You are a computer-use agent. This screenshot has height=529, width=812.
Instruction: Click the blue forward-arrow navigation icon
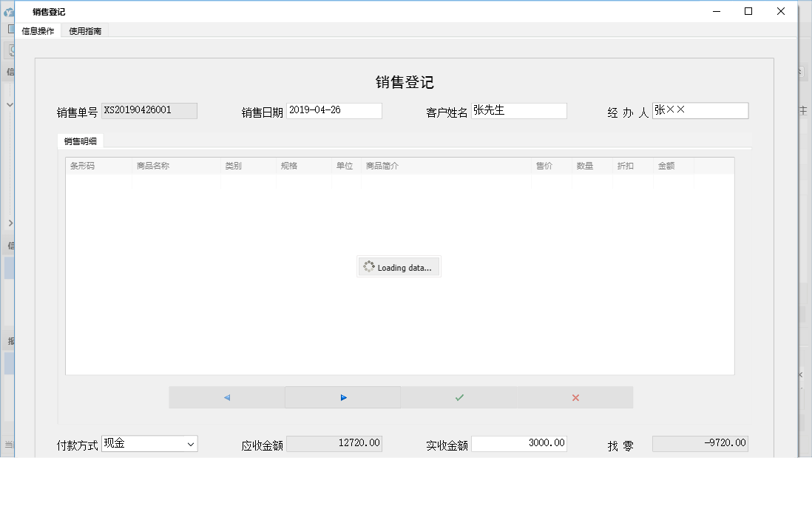[342, 397]
